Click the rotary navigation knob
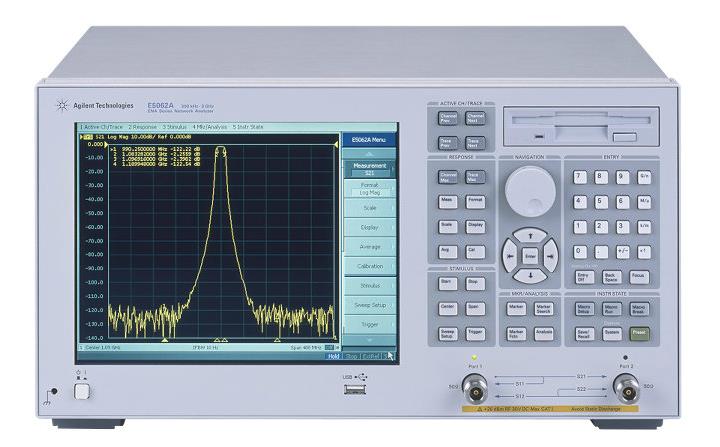This screenshot has width=720, height=447. click(x=529, y=191)
